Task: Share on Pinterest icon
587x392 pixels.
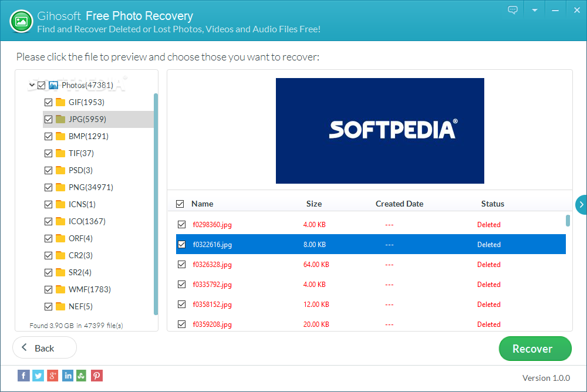Action: coord(97,376)
